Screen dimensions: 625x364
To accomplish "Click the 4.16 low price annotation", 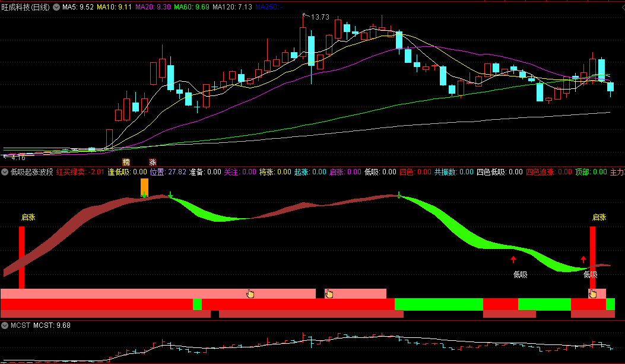I will tap(18, 158).
